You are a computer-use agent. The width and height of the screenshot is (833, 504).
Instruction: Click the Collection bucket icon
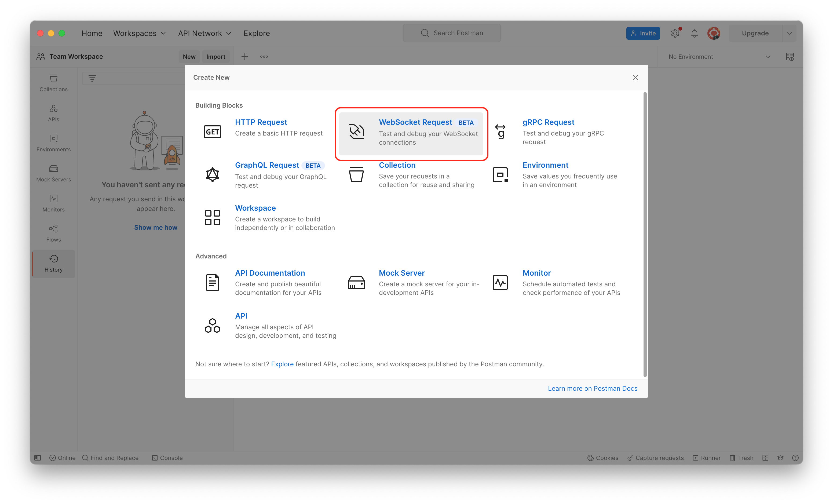pyautogui.click(x=356, y=175)
